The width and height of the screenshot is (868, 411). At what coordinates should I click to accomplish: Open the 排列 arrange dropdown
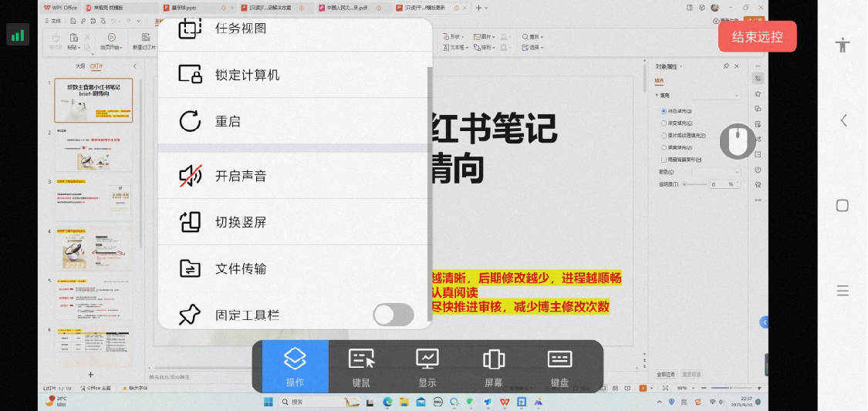(485, 48)
